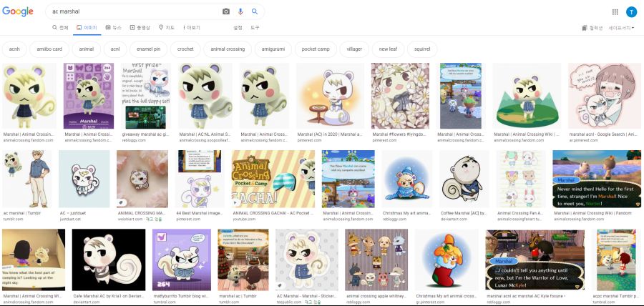Viewport: 644px width, 306px height.
Task: Click 'Marshal (AC) in 2020' caption
Action: [329, 134]
